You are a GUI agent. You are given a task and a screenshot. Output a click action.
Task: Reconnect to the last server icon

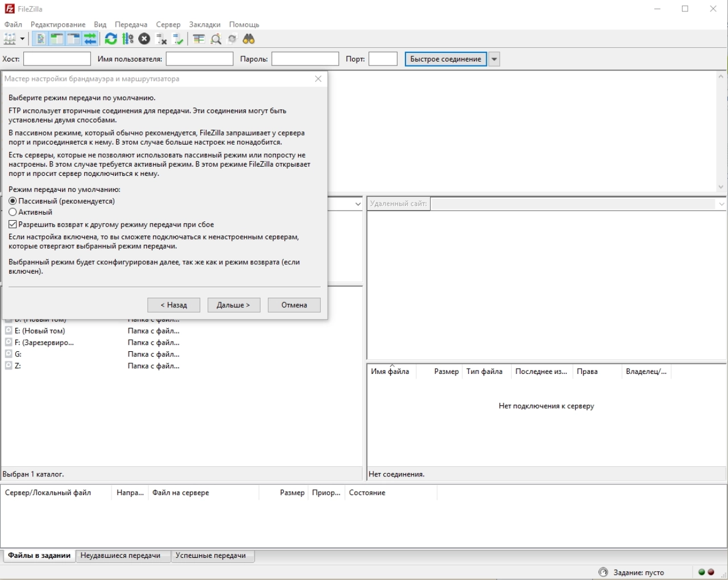click(x=178, y=39)
